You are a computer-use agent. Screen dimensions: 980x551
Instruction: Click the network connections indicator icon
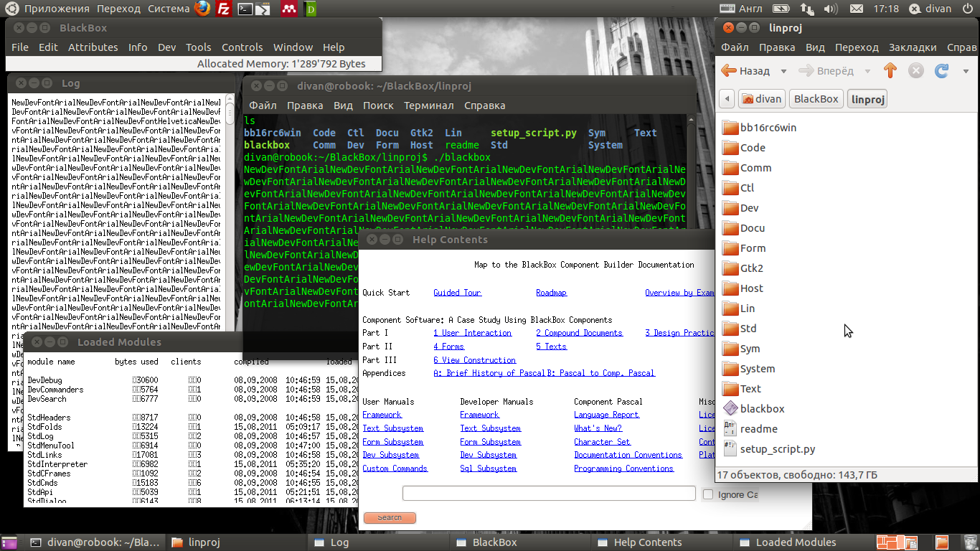click(x=807, y=9)
